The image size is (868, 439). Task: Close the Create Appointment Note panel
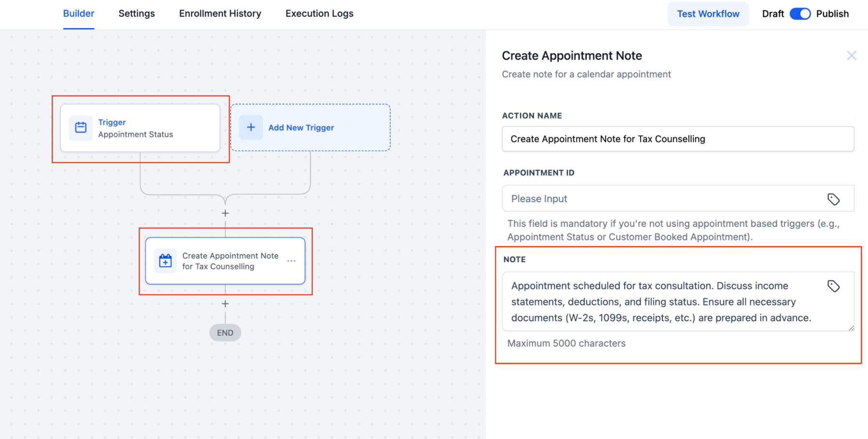[852, 55]
